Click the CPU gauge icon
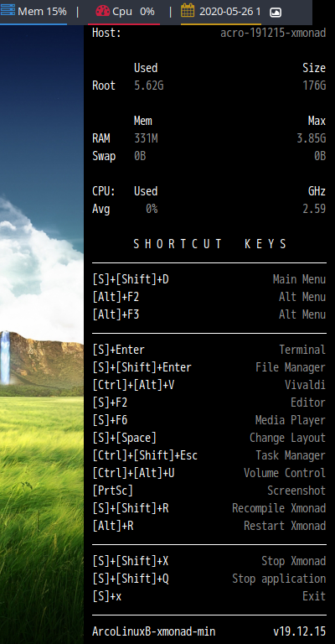This screenshot has width=335, height=644. (103, 11)
